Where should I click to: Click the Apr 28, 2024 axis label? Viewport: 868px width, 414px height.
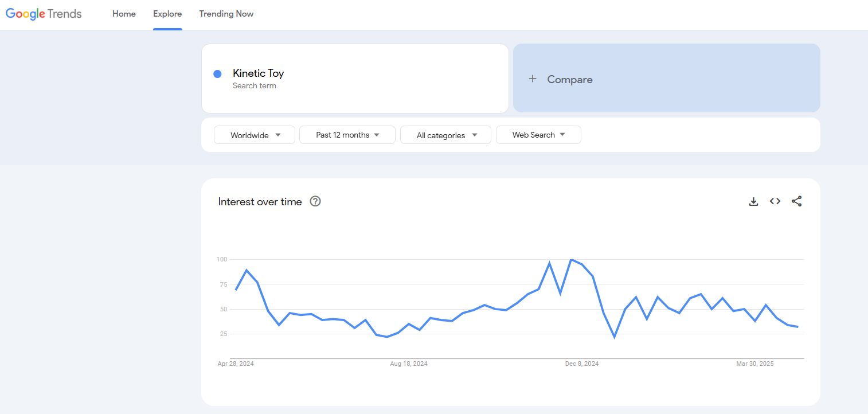pos(236,364)
